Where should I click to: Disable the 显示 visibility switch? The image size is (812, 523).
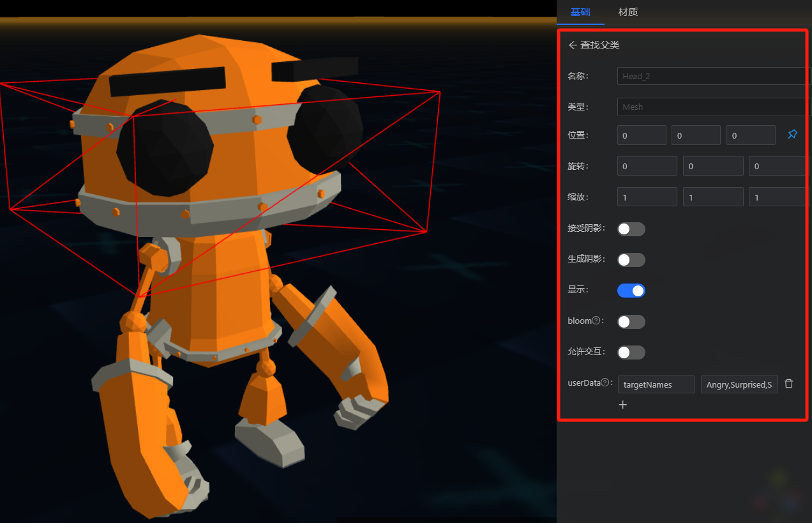(x=631, y=291)
